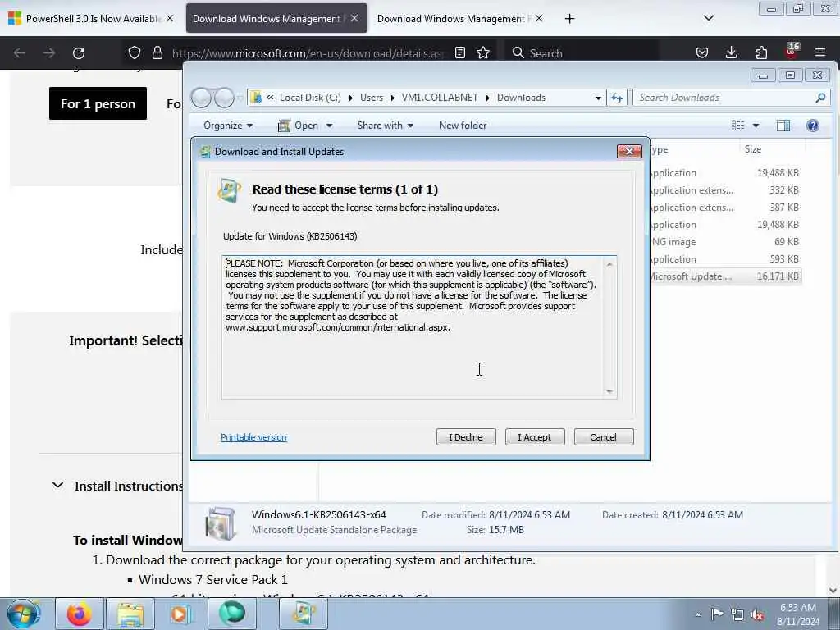Select the For 1 person button

coord(98,103)
